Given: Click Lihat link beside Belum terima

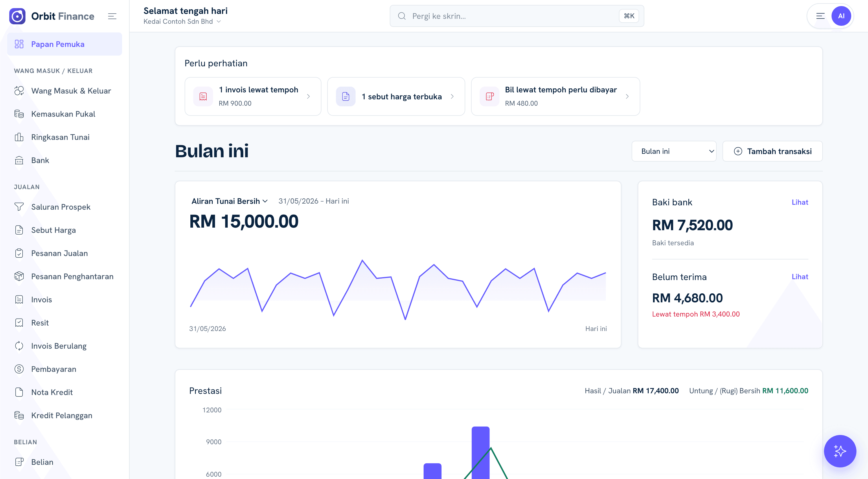Looking at the screenshot, I should 800,277.
